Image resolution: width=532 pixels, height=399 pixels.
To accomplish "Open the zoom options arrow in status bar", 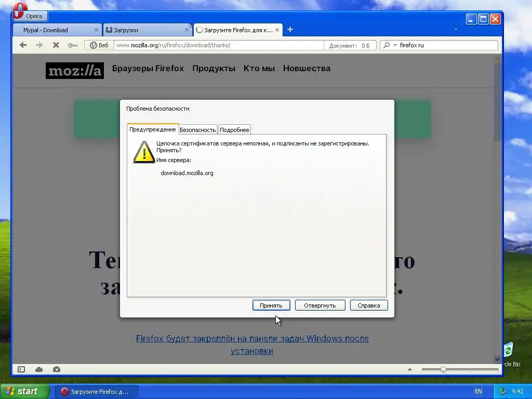I will click(410, 369).
